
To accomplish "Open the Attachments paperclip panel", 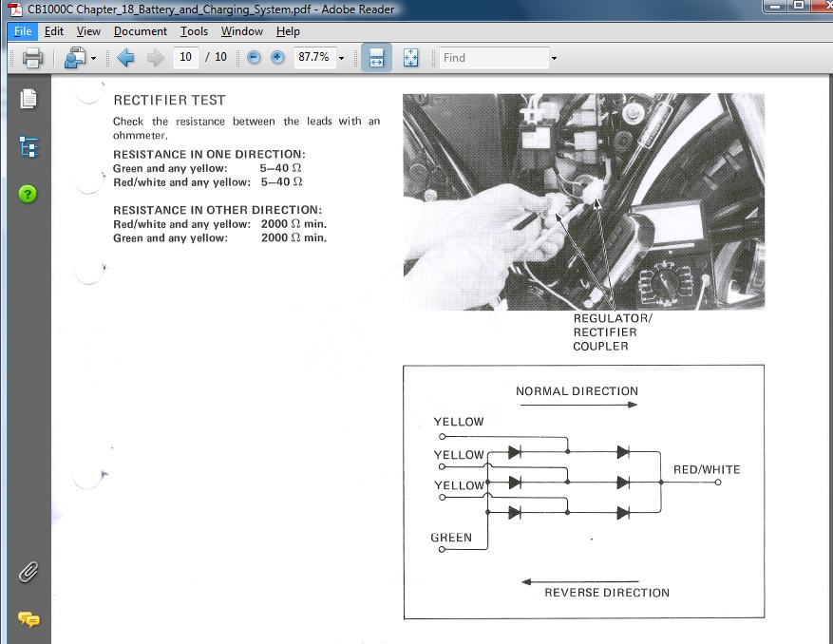I will [x=28, y=573].
